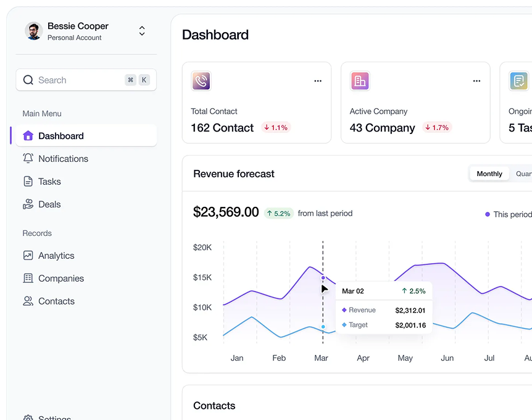Click the Deals hand icon in sidebar
This screenshot has width=532, height=420.
coord(28,204)
